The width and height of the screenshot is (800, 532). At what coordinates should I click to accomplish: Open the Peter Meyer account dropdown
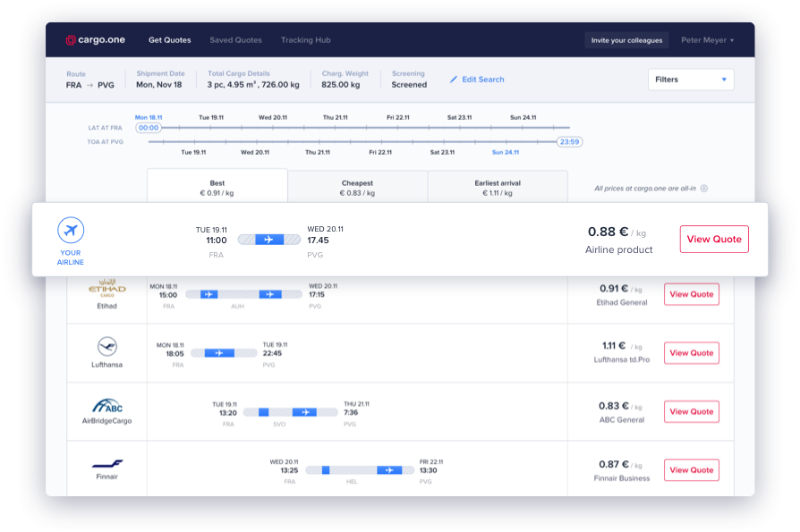(x=707, y=39)
